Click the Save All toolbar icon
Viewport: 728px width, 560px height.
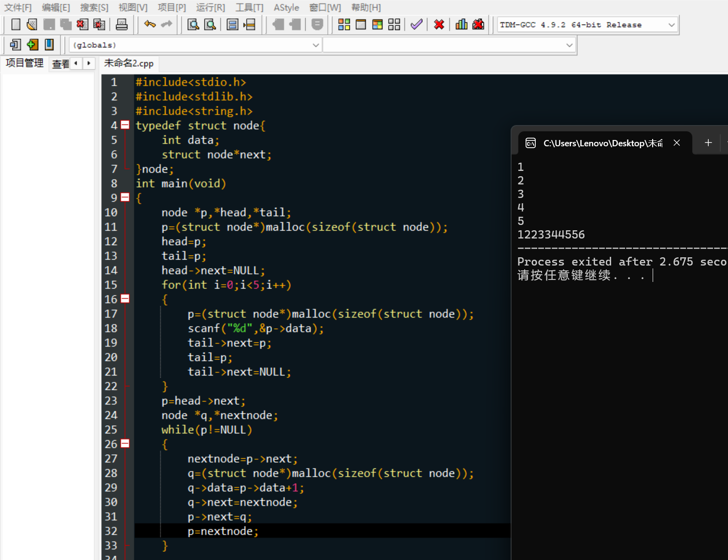tap(66, 25)
